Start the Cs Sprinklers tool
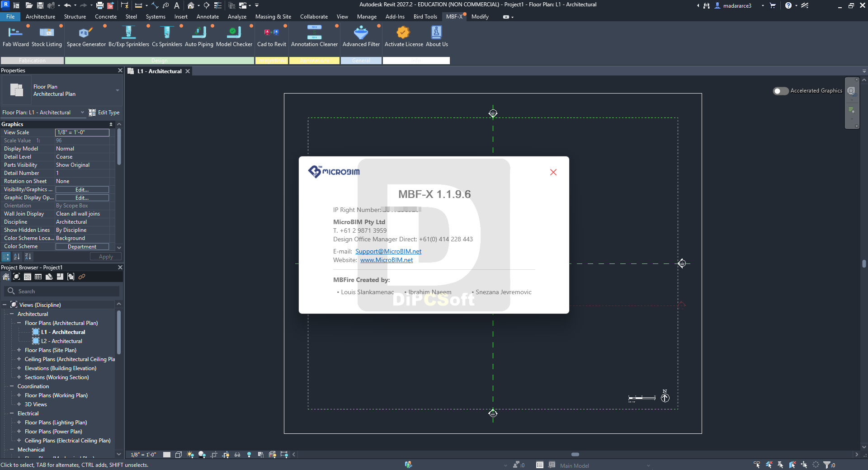The image size is (868, 470). pyautogui.click(x=167, y=36)
